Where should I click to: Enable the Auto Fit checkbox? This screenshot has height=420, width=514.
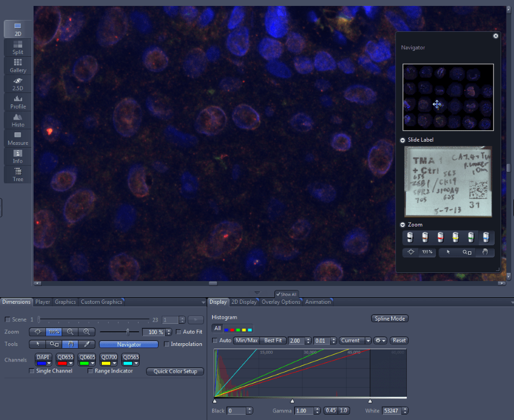(179, 332)
